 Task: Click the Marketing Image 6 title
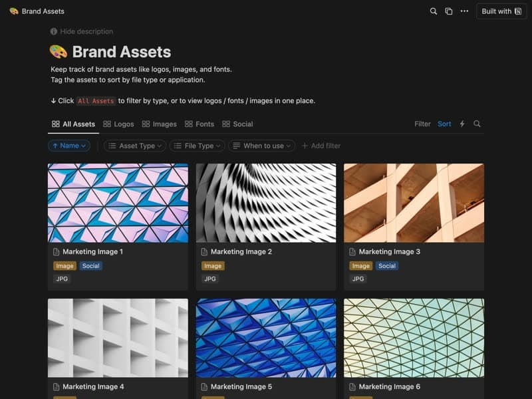[390, 387]
